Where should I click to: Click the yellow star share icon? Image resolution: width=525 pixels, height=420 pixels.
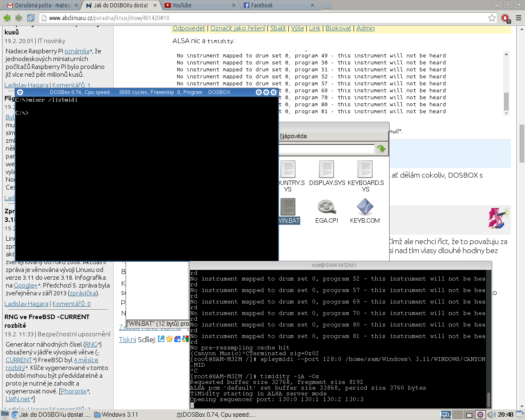click(169, 339)
